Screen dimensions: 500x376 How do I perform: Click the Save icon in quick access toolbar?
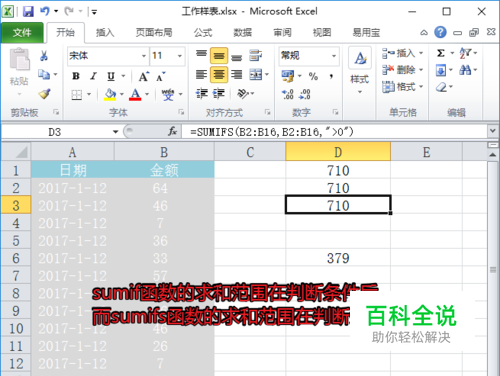(x=28, y=12)
